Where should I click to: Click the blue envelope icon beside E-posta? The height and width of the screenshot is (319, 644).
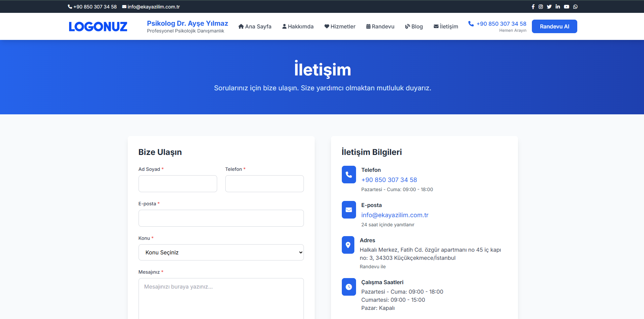click(x=349, y=210)
